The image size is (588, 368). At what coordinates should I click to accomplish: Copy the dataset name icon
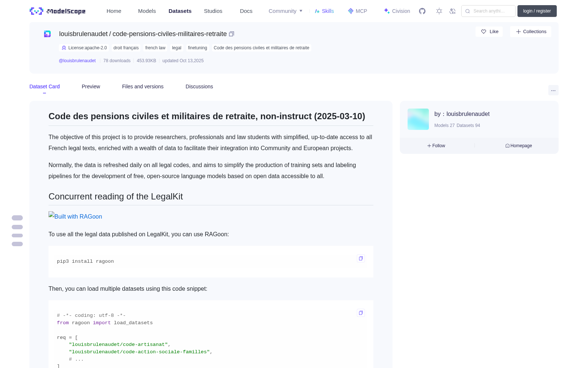point(232,34)
